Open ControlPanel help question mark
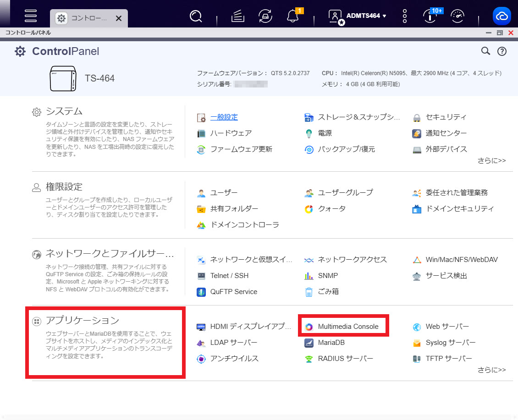Viewport: 518px width, 420px height. pyautogui.click(x=502, y=51)
